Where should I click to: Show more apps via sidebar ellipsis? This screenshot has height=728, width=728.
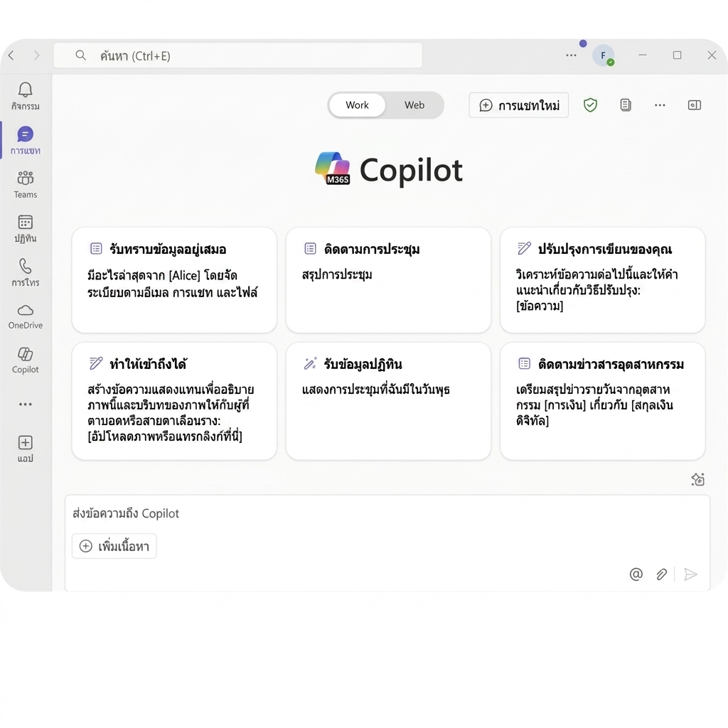[26, 405]
